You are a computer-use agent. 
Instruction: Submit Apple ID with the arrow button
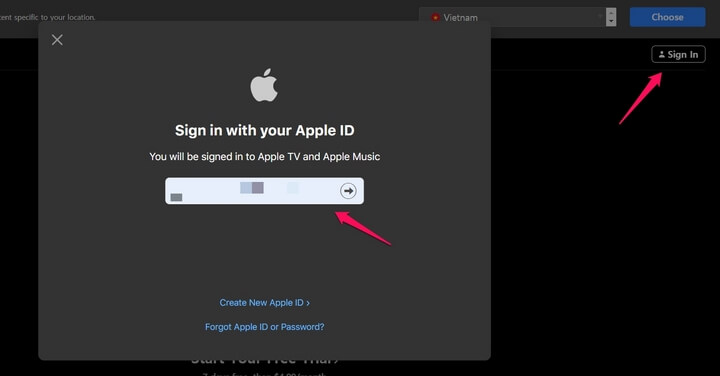tap(348, 191)
